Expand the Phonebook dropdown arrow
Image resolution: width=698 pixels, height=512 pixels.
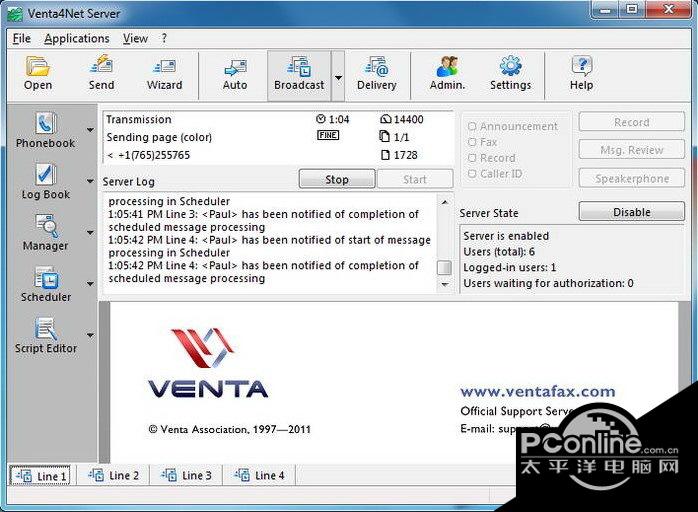[90, 130]
